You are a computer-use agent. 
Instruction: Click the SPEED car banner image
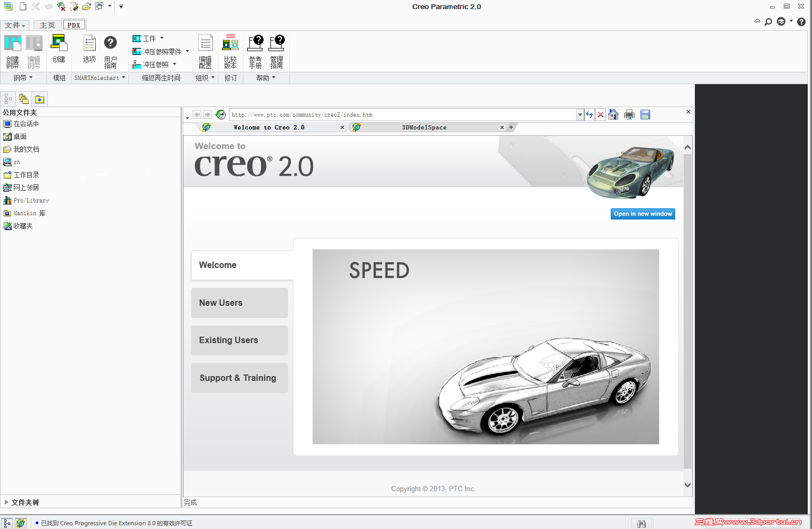click(x=486, y=347)
